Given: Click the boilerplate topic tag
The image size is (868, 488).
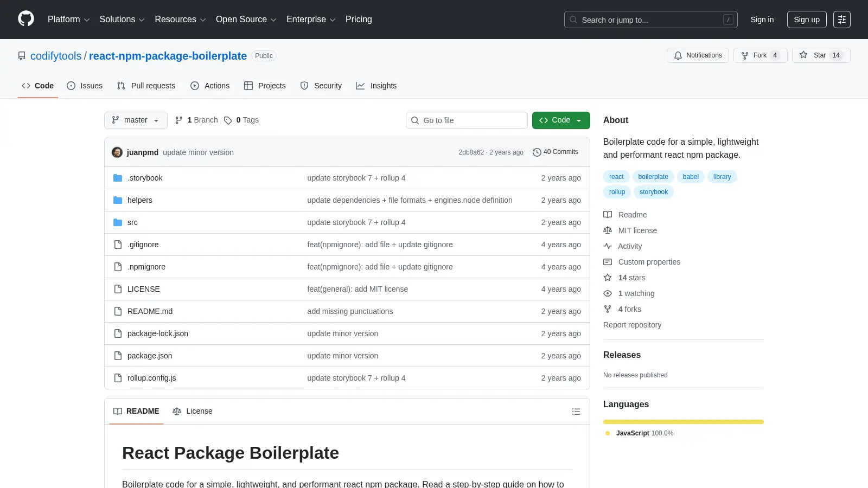Looking at the screenshot, I should click(x=653, y=177).
